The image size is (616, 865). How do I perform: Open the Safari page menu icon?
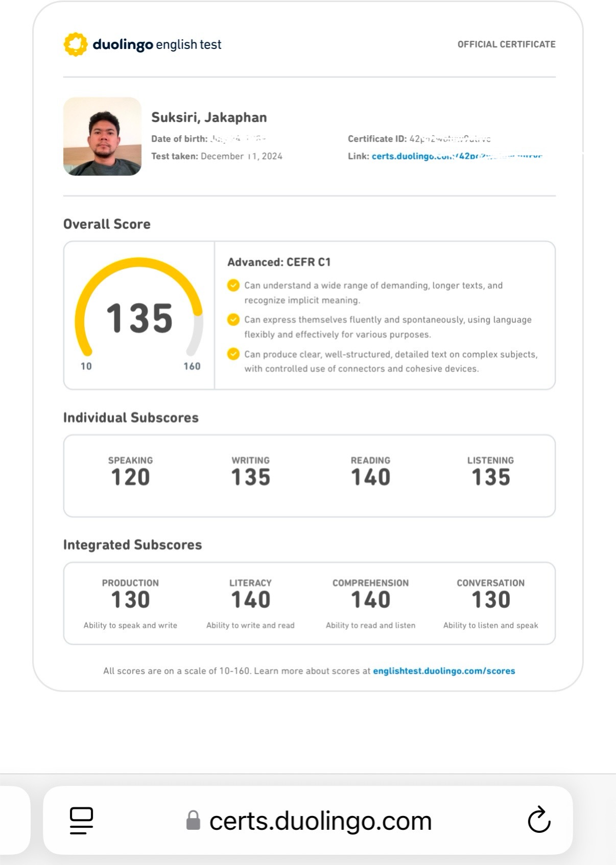81,821
